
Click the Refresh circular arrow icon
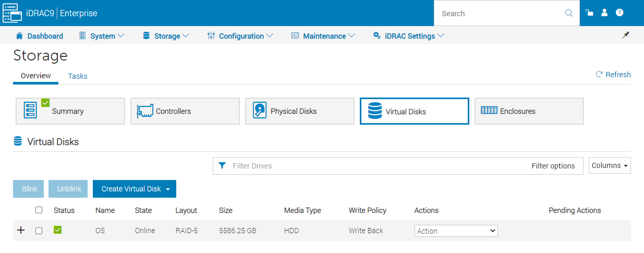[x=599, y=75]
